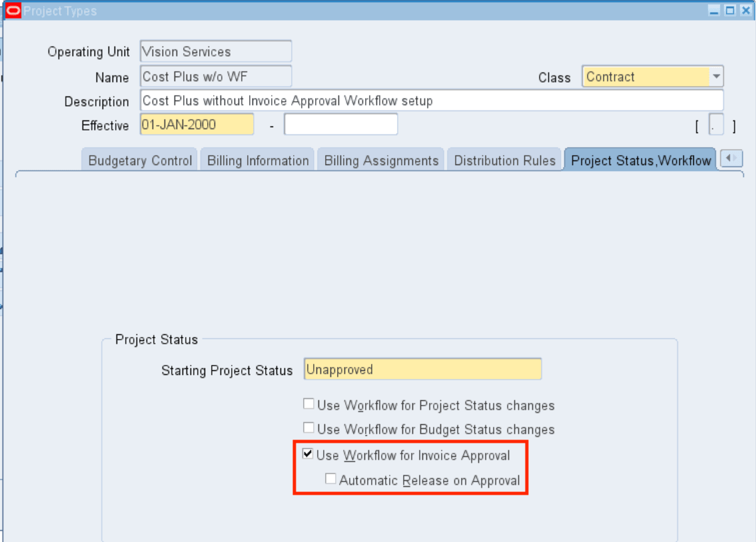Screen dimensions: 756x542
Task: Click the Project Status group label
Action: (x=157, y=340)
